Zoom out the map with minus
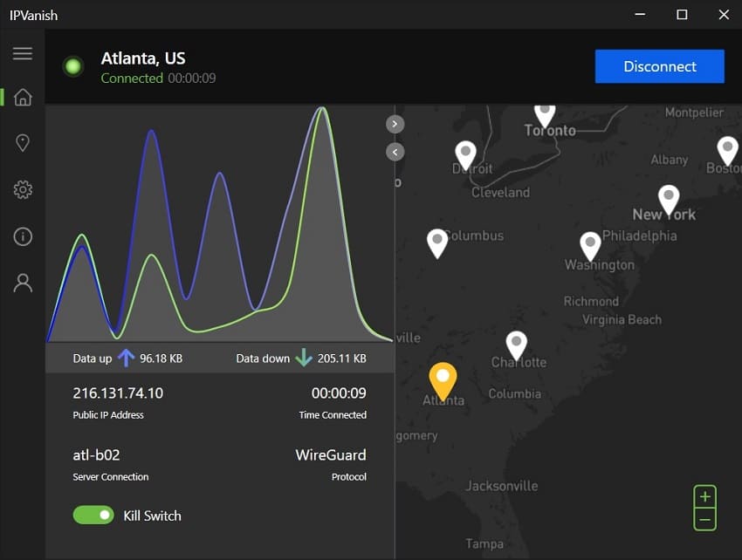The image size is (742, 560). tap(705, 519)
